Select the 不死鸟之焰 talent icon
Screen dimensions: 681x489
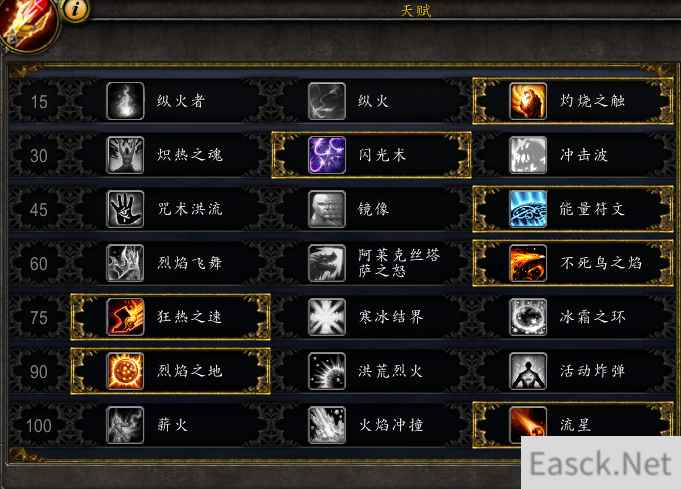click(528, 263)
